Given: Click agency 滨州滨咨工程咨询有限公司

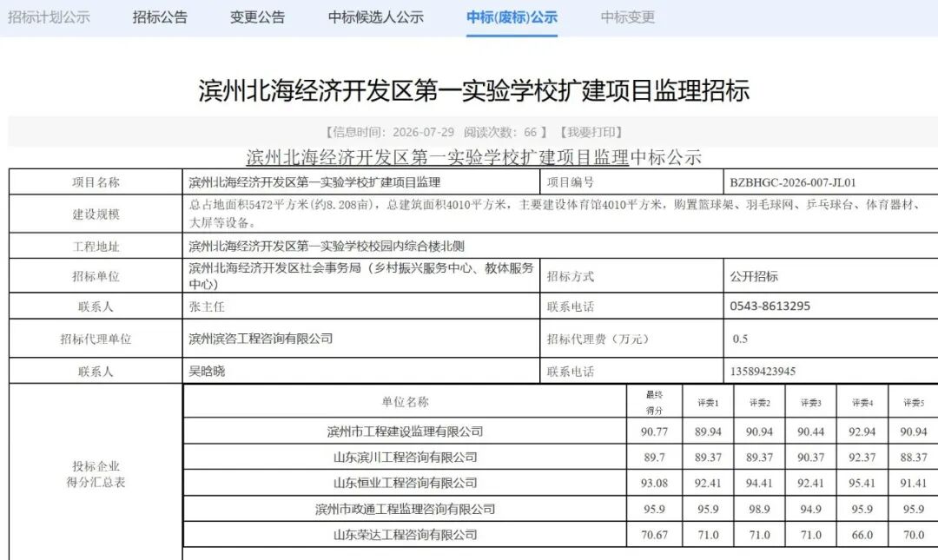Looking at the screenshot, I should click(x=261, y=339).
